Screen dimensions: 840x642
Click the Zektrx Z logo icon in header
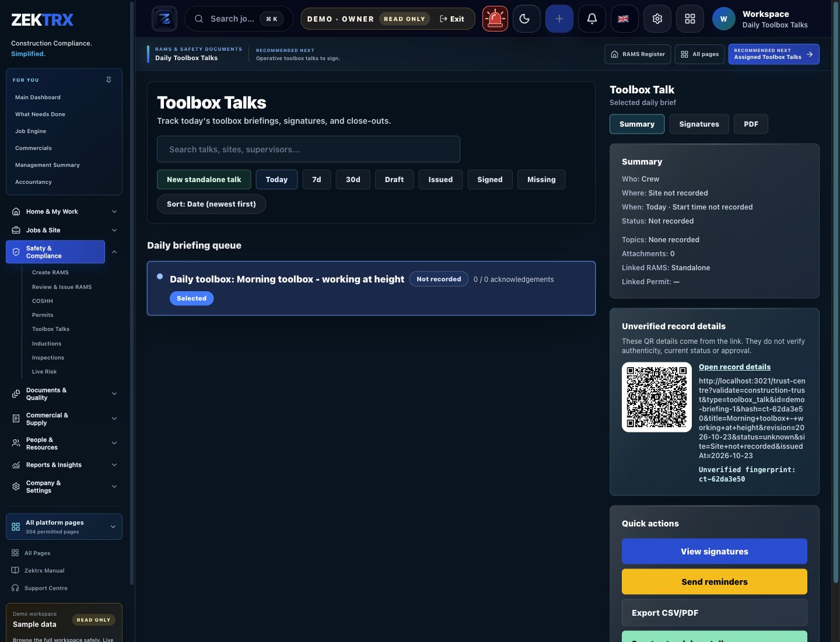(x=164, y=19)
